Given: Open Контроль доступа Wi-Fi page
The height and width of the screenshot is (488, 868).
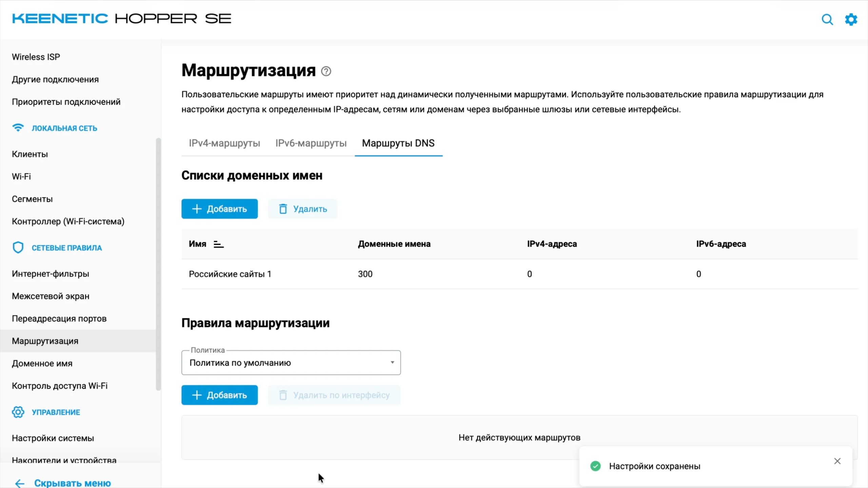Looking at the screenshot, I should (x=60, y=386).
